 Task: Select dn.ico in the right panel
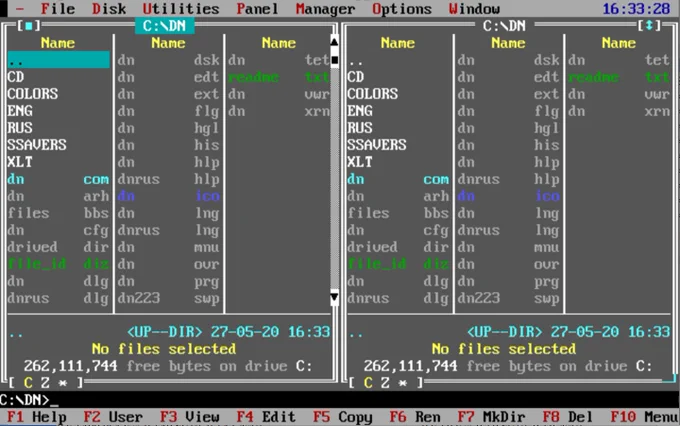509,196
